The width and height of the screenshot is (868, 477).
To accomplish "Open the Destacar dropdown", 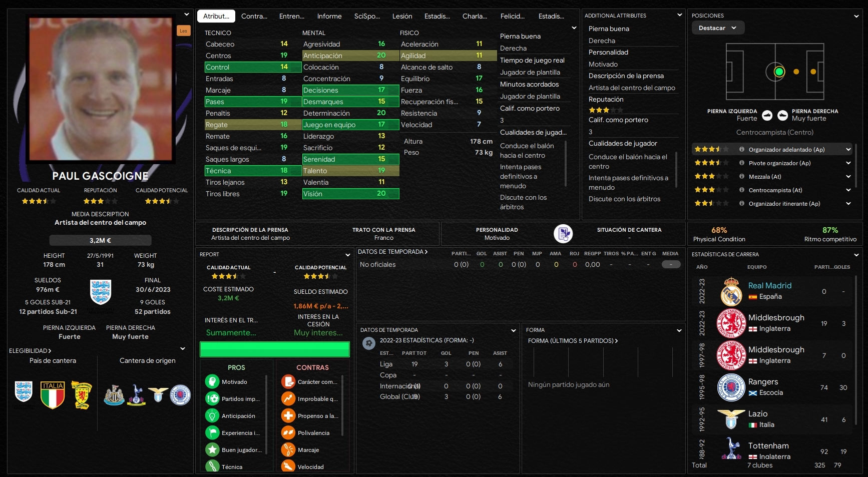I will 718,28.
